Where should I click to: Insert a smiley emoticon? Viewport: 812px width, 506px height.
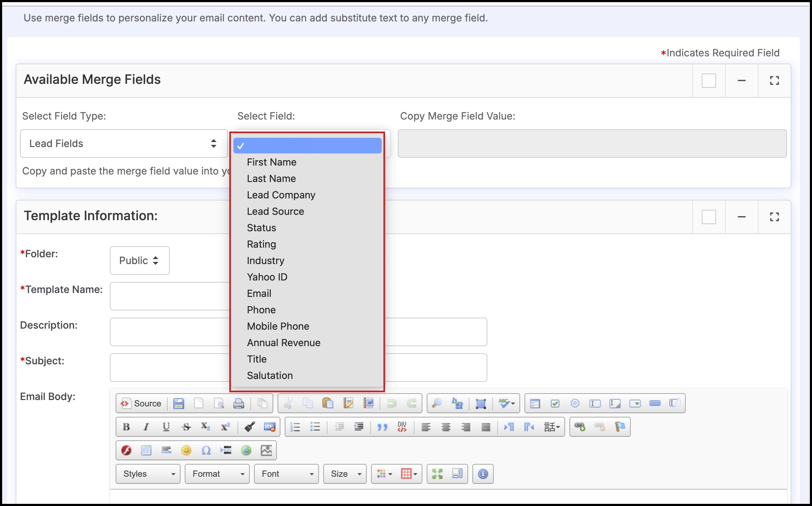186,450
